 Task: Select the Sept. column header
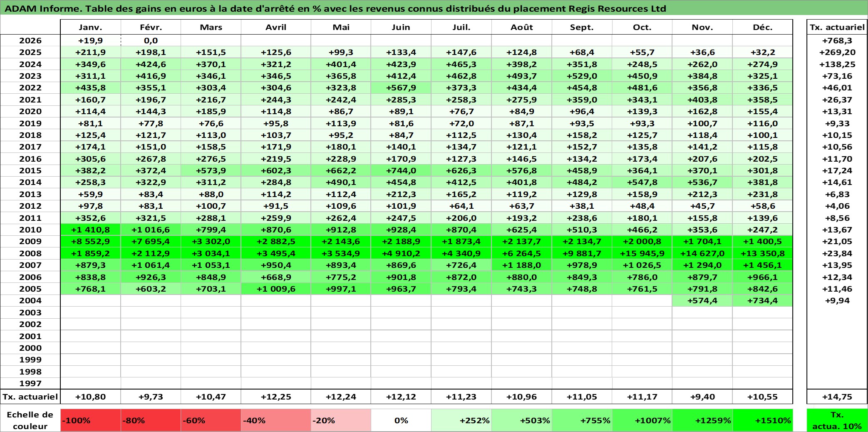point(582,27)
